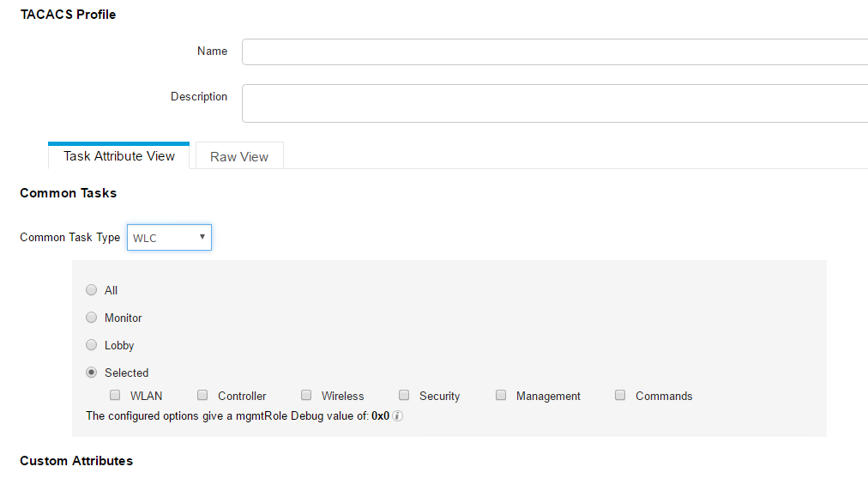Focus the Name input field
The height and width of the screenshot is (491, 868).
coord(555,52)
